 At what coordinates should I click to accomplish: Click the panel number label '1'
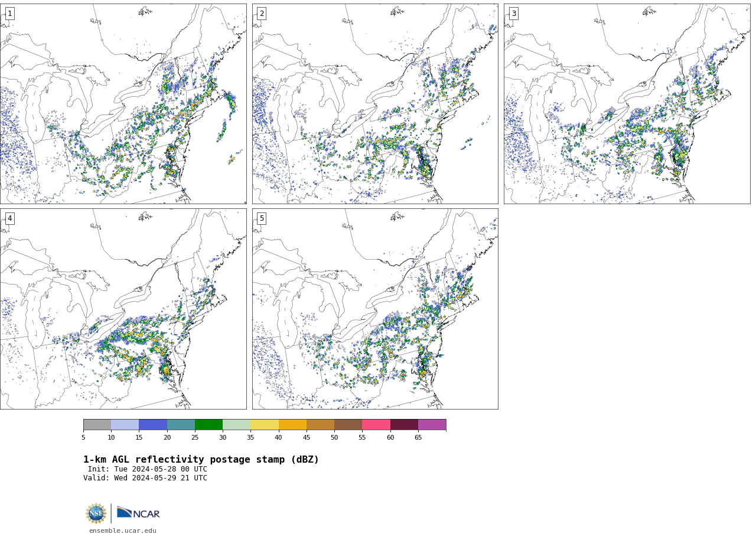9,14
